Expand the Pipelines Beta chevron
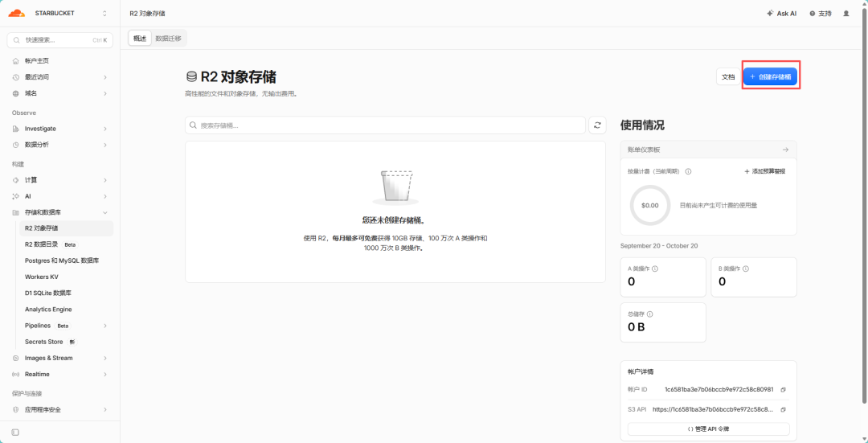This screenshot has width=868, height=443. (105, 326)
